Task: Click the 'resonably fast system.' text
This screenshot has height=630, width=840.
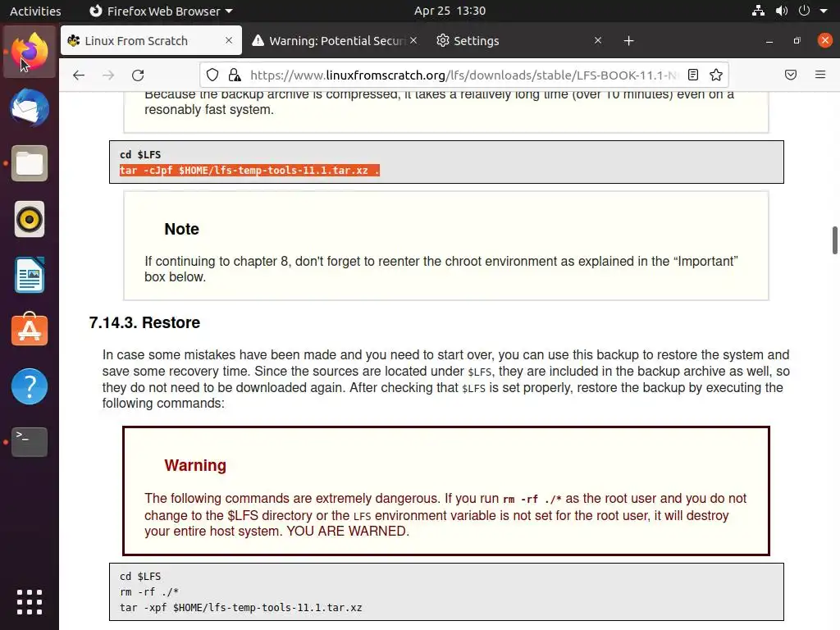Action: coord(209,110)
